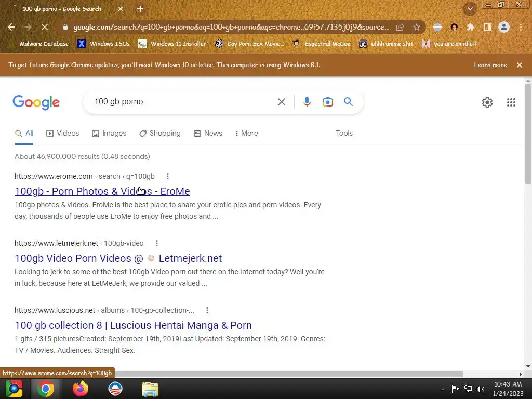The width and height of the screenshot is (532, 399).
Task: Open the Espectral McGee bookmark
Action: (322, 44)
